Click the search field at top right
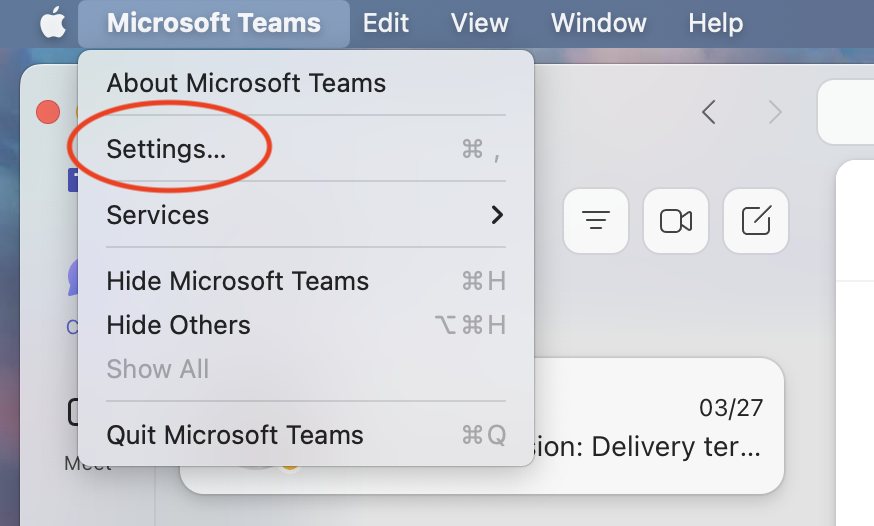 coord(846,112)
